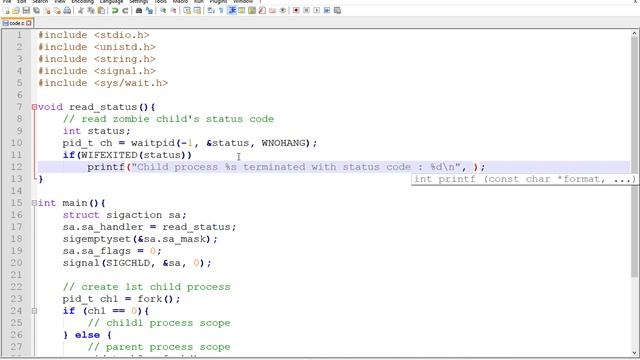This screenshot has height=360, width=640.
Task: Open folder as workspace icon
Action: click(272, 10)
